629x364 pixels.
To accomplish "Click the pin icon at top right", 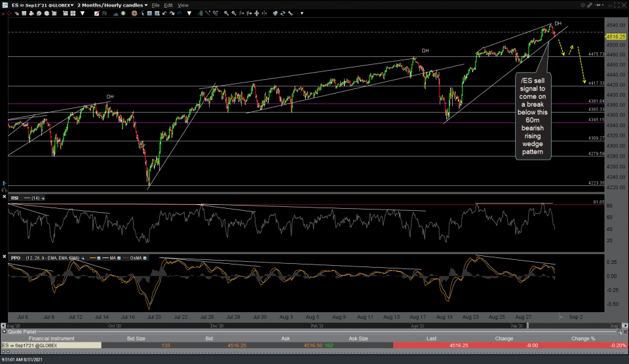I will [x=598, y=5].
